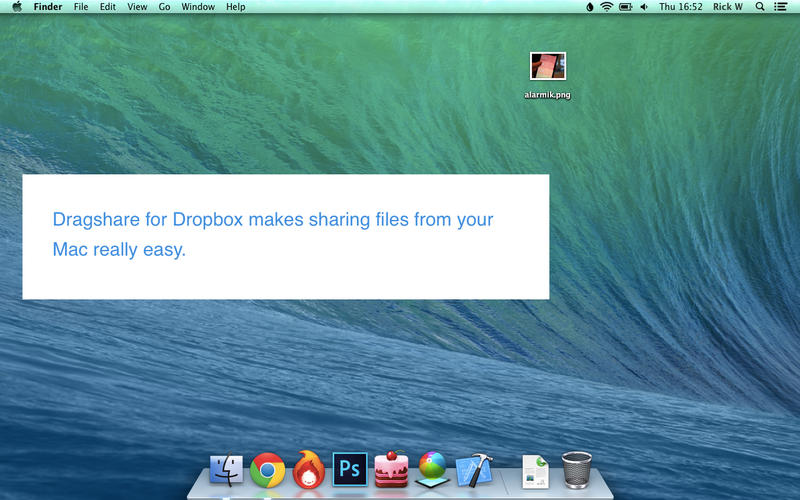The width and height of the screenshot is (800, 500).
Task: Launch Photoshop from the dock
Action: 350,469
